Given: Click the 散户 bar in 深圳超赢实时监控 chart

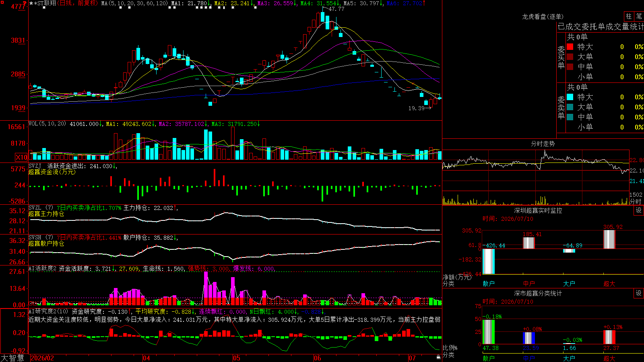Looking at the screenshot, I should (489, 261).
